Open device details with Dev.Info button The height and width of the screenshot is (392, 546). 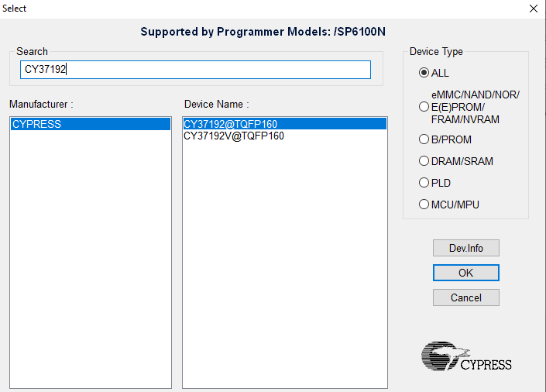[x=465, y=248]
